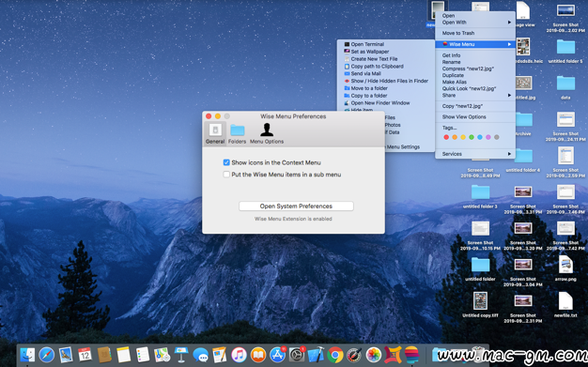Open the Mail stamp icon in Dock

[x=66, y=355]
